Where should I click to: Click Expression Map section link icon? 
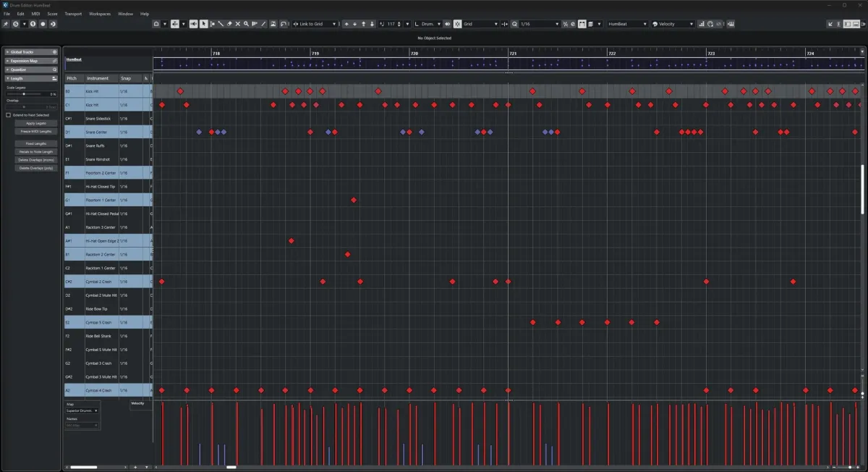(x=54, y=61)
